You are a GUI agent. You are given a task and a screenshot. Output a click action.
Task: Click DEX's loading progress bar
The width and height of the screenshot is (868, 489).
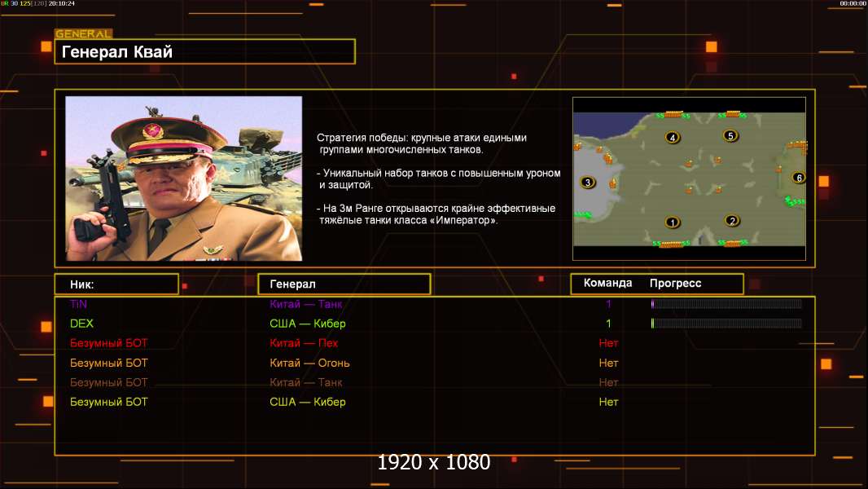(726, 324)
